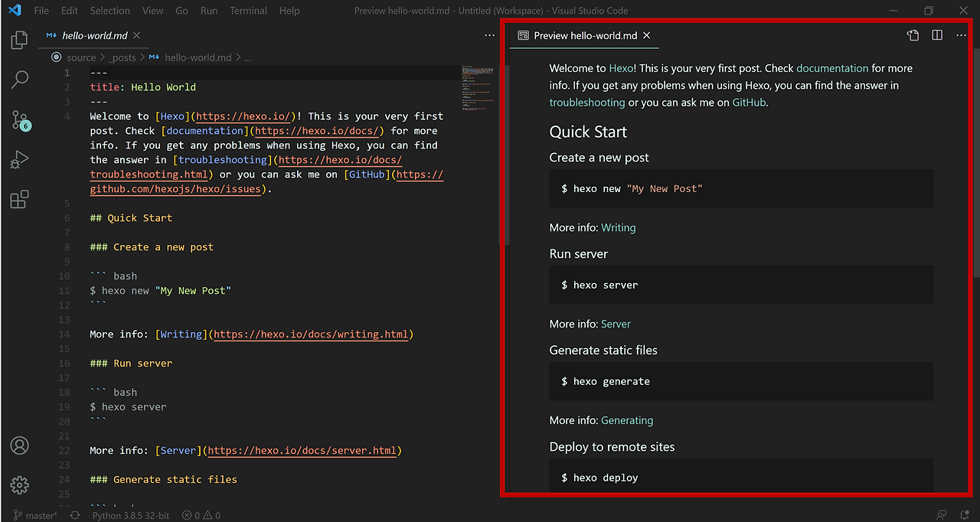The height and width of the screenshot is (522, 980).
Task: Follow the Server link in preview
Action: (616, 324)
